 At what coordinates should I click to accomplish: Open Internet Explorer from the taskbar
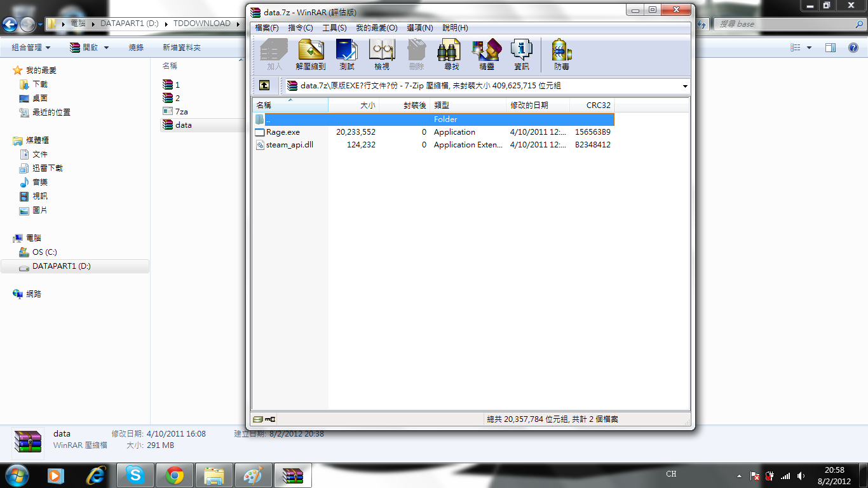tap(95, 475)
